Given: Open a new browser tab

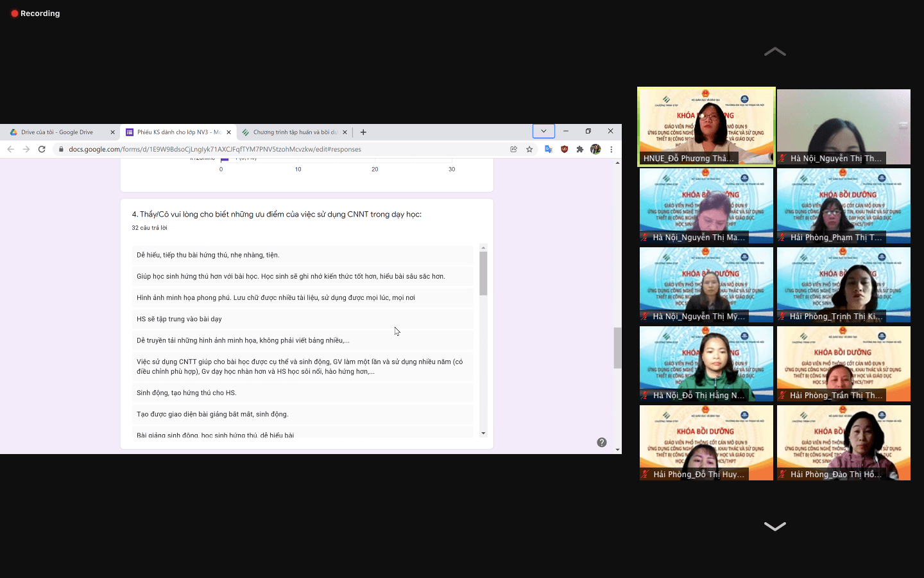Looking at the screenshot, I should click(363, 132).
